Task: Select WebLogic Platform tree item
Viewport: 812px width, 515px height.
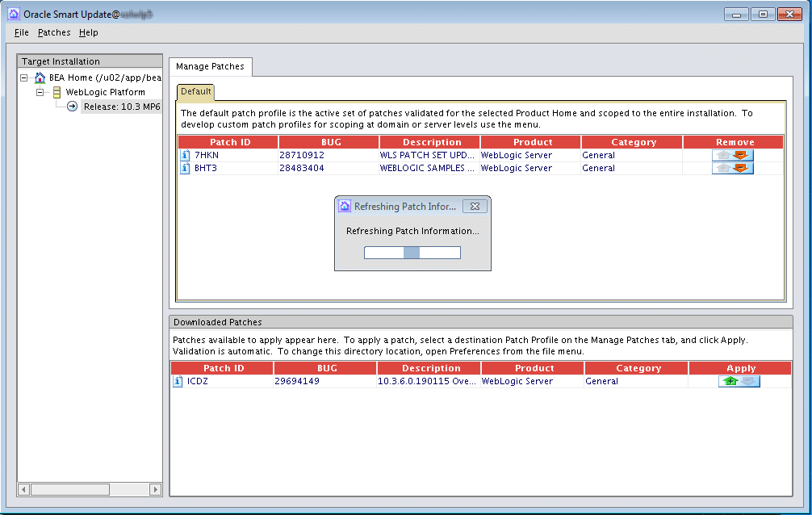Action: pyautogui.click(x=105, y=92)
